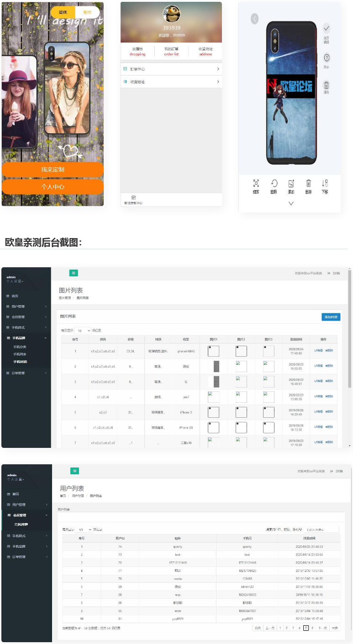Click the delete trash icon in bottom toolbar
Viewport: 353px width, 644px height.
click(308, 183)
